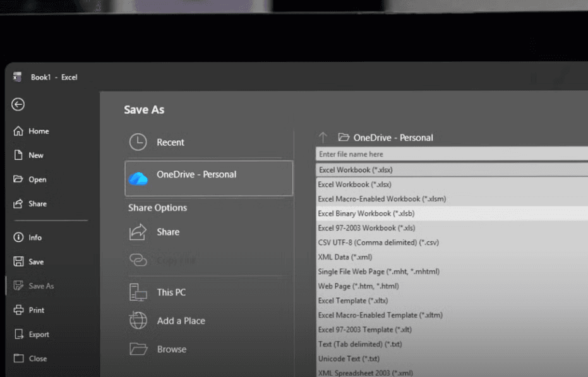588x377 pixels.
Task: Choose Open in the left sidebar
Action: pos(37,179)
